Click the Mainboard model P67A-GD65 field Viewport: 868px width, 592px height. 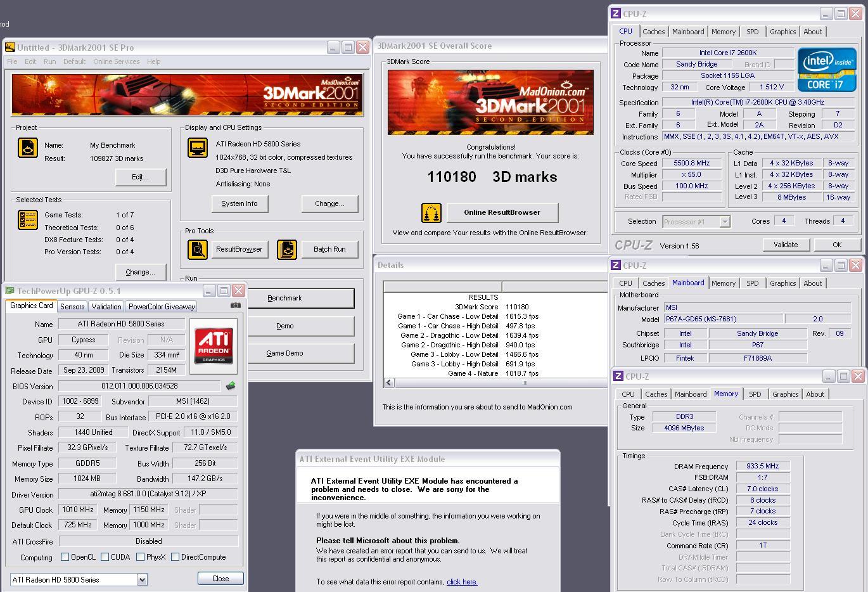click(722, 319)
